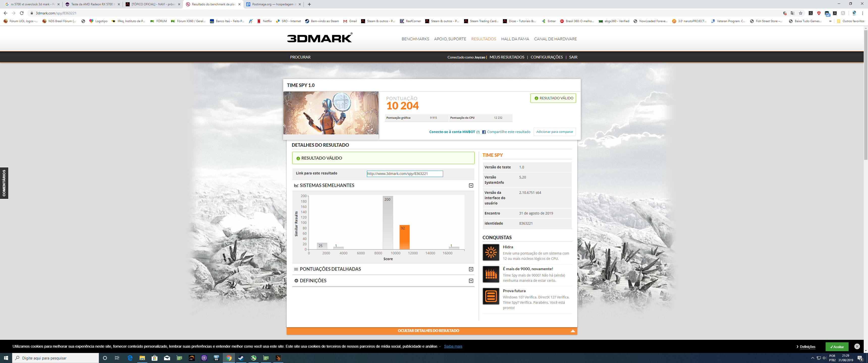Click Compartilhe este resultado
This screenshot has width=868, height=363.
(508, 132)
